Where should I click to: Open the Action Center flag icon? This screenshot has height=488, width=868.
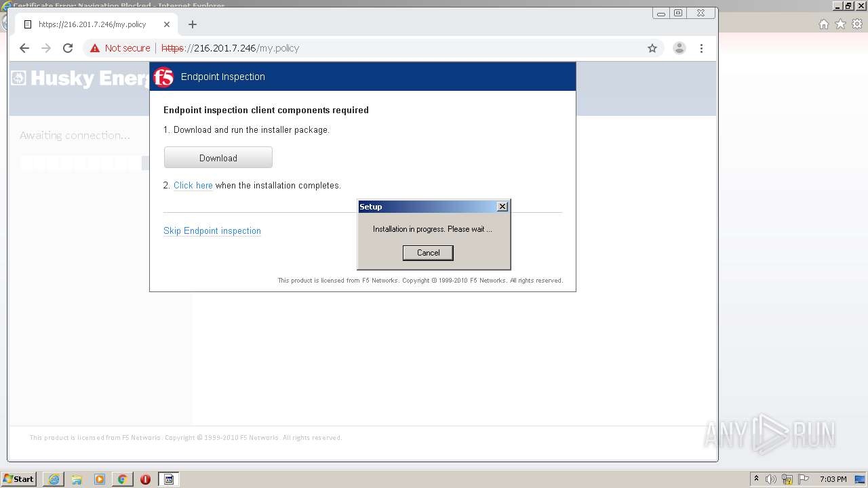[x=804, y=479]
